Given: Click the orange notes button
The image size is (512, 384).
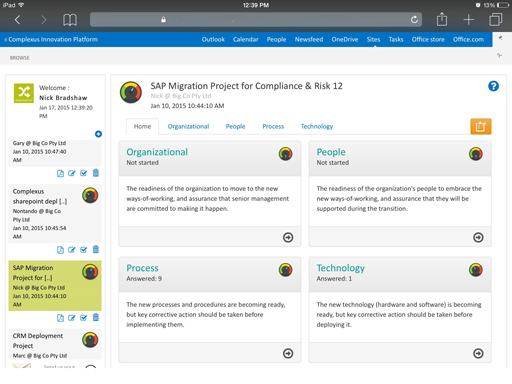Looking at the screenshot, I should pyautogui.click(x=481, y=127).
